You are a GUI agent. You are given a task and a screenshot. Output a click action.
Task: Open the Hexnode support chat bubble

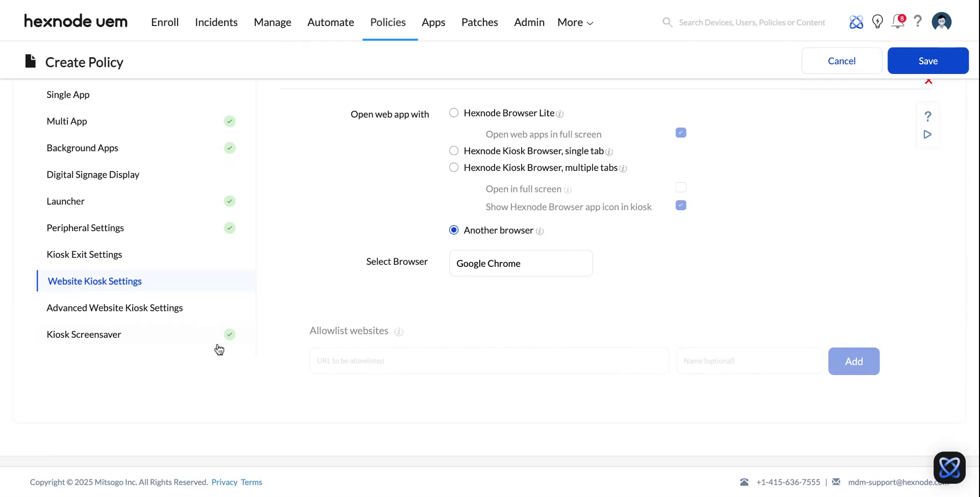tap(949, 467)
